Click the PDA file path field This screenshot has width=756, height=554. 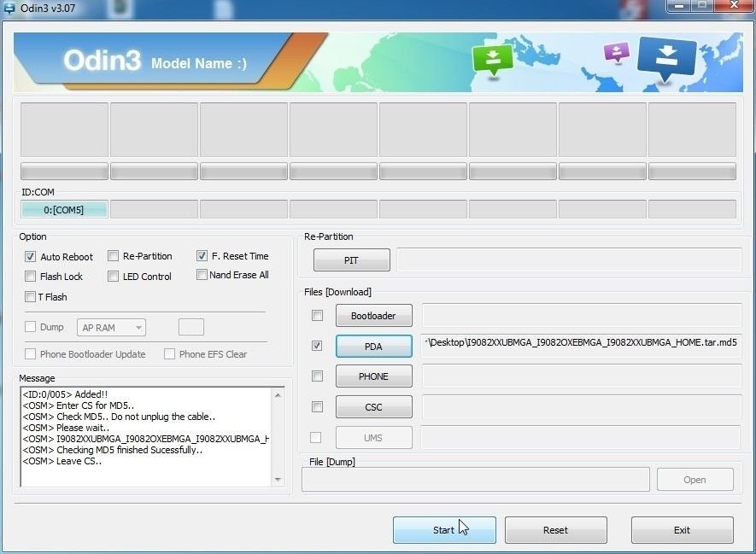(581, 346)
